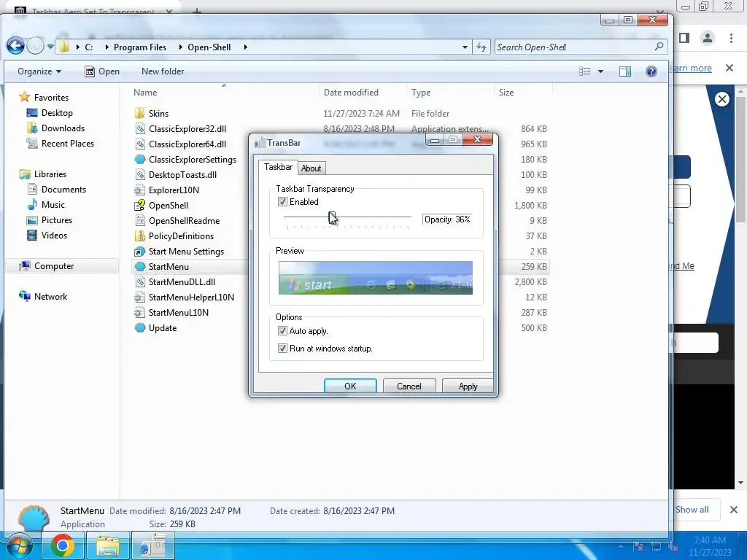
Task: Expand the arrow before Open-Shell breadcrumb
Action: coord(181,47)
